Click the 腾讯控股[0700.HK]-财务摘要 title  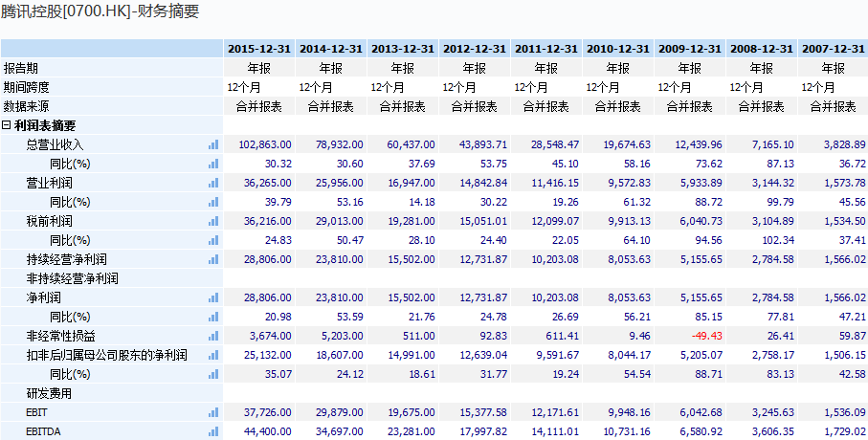click(x=100, y=11)
